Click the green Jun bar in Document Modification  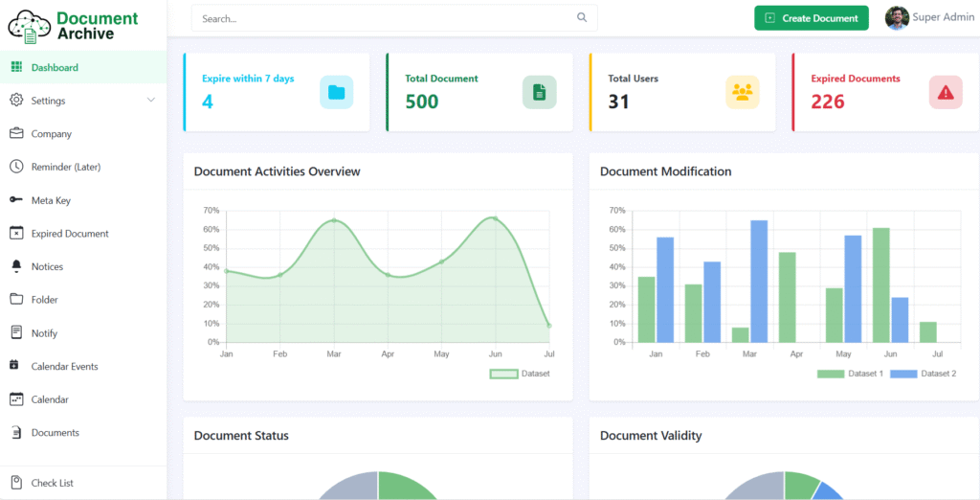click(x=881, y=284)
